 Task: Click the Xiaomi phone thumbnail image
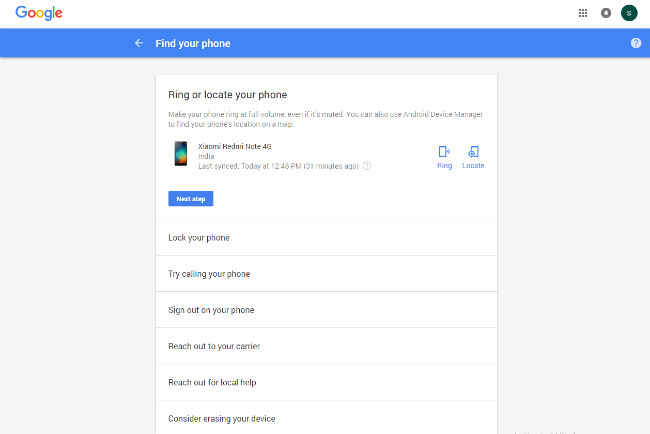181,153
